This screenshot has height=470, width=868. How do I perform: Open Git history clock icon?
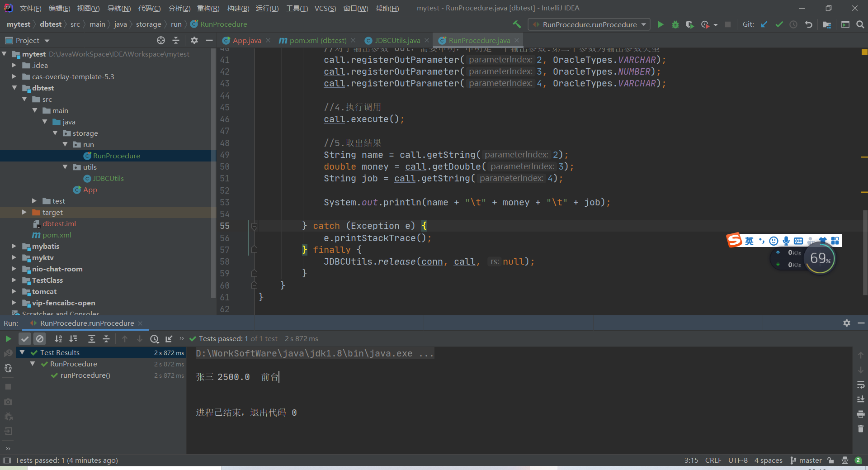[x=793, y=24]
